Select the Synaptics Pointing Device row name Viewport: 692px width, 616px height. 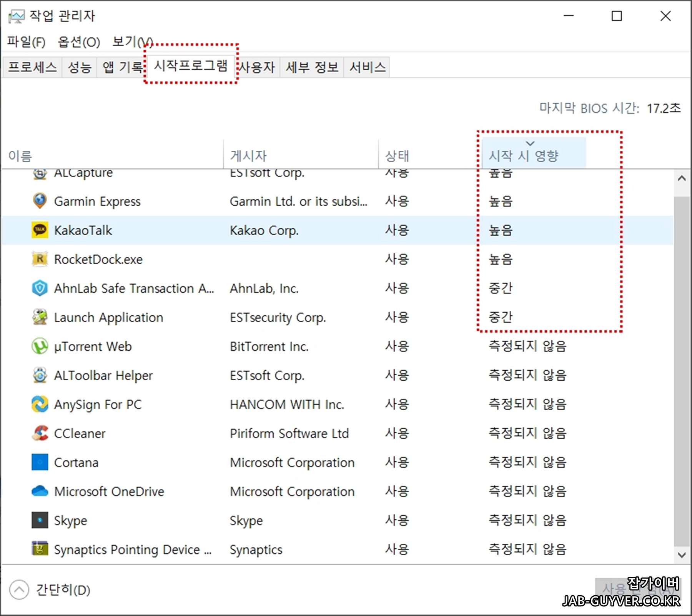[x=133, y=549]
